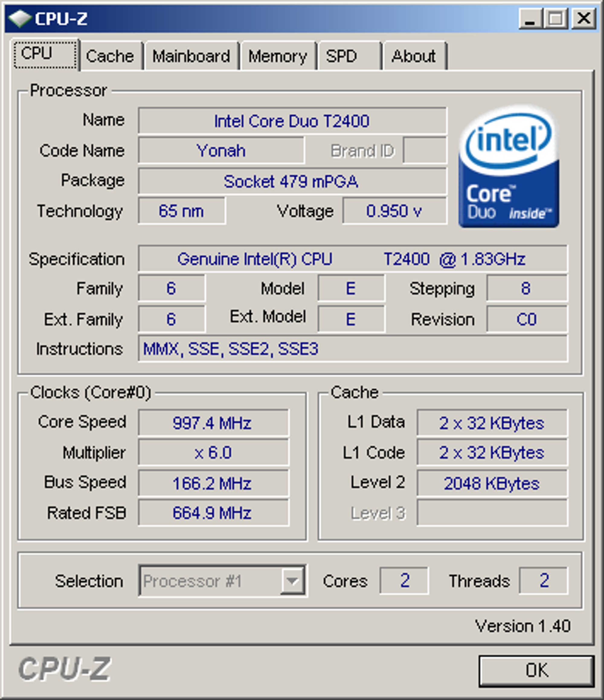
Task: Select the CPU tab
Action: [45, 54]
